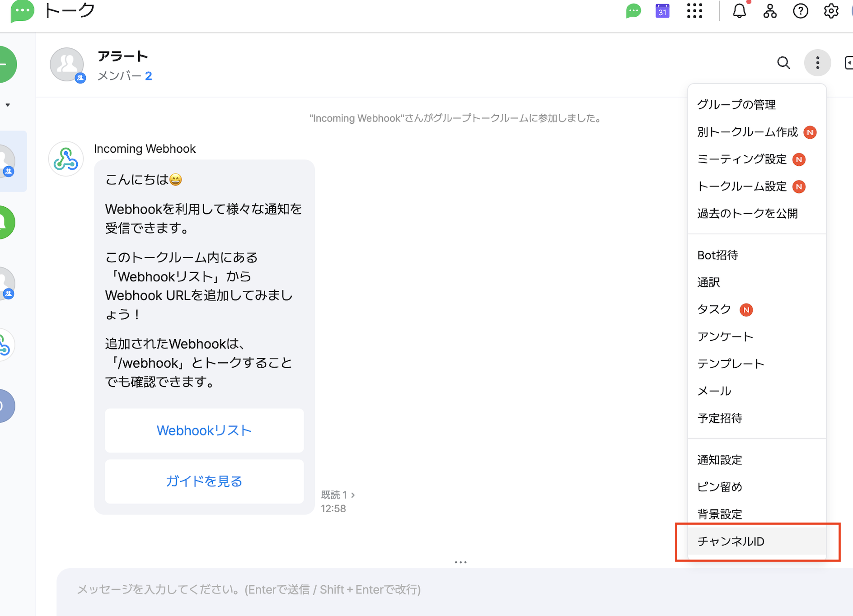This screenshot has height=616, width=853.
Task: Select トークルーム設定 menu item
Action: [x=757, y=186]
